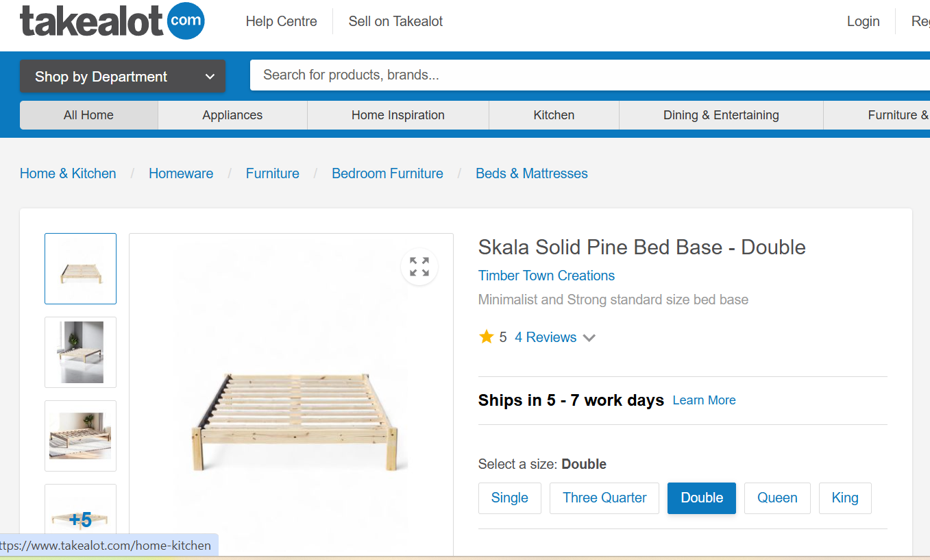Open the Dining & Entertaining category
The image size is (930, 560).
721,114
